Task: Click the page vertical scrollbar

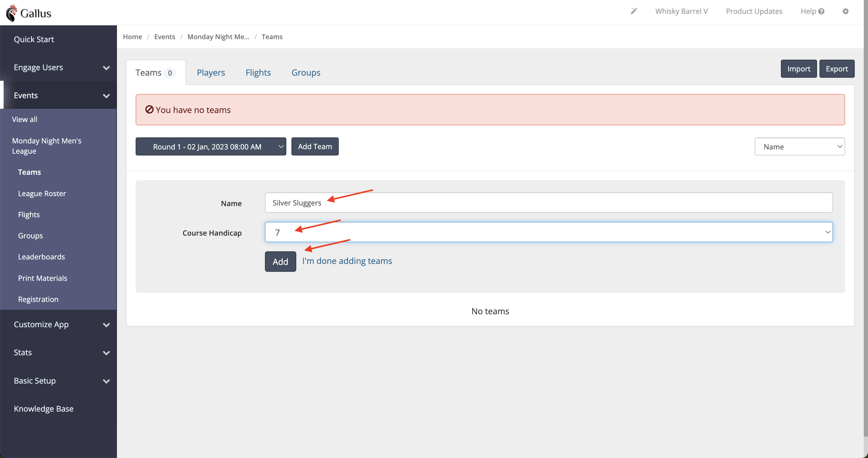Action: (x=866, y=219)
